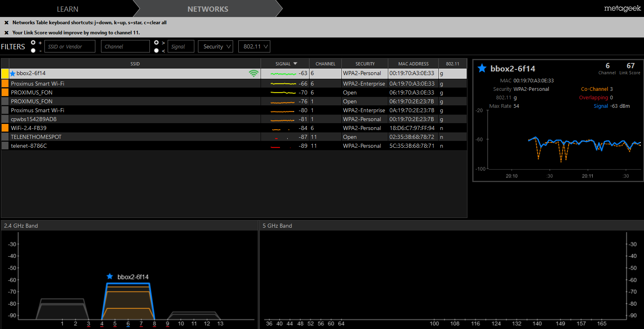The width and height of the screenshot is (644, 329).
Task: Select the cpwbs1542B9AD8 network row
Action: pyautogui.click(x=234, y=119)
